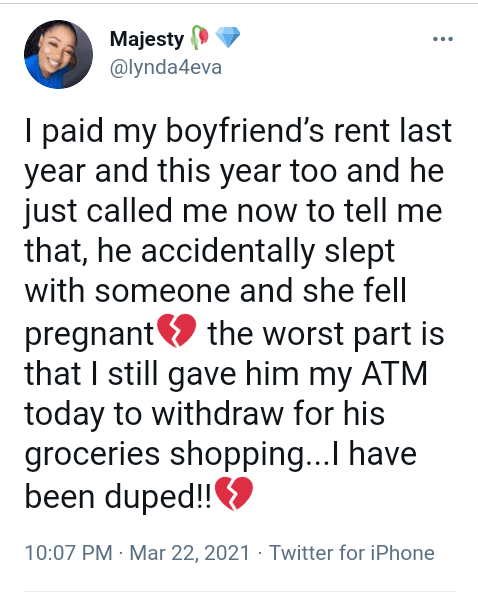The height and width of the screenshot is (592, 478).
Task: Open the three-dot more options menu
Action: click(443, 39)
